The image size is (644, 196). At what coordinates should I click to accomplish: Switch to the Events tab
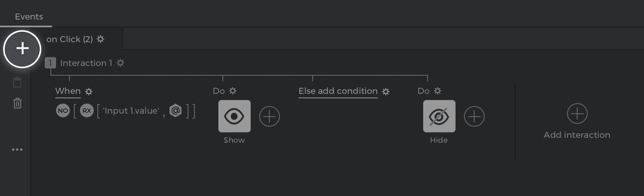coord(29,17)
